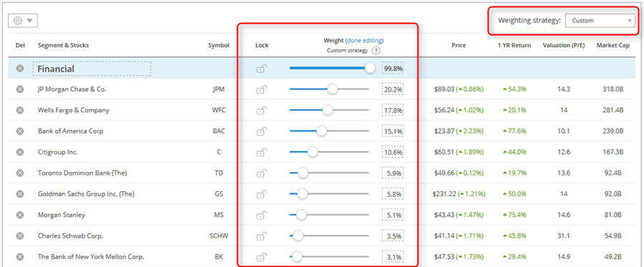The width and height of the screenshot is (644, 267).
Task: Click the $231.22 Goldman Sachs price
Action: (x=444, y=194)
